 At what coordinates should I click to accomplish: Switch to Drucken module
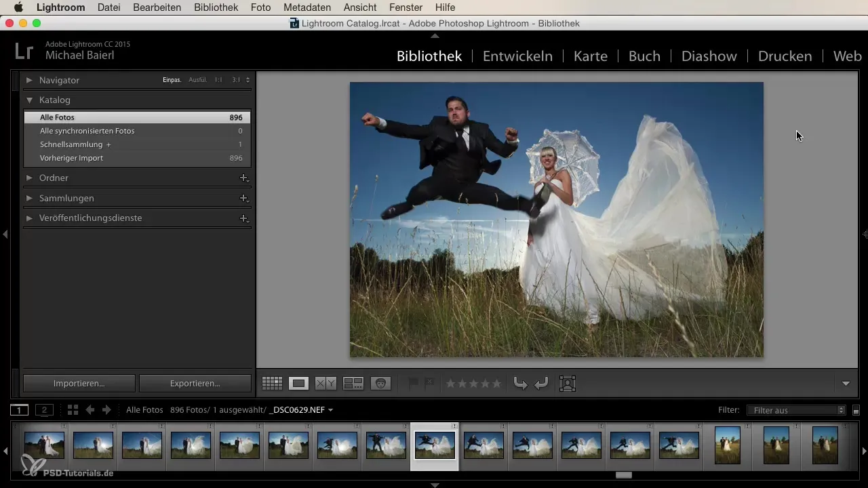(x=785, y=56)
